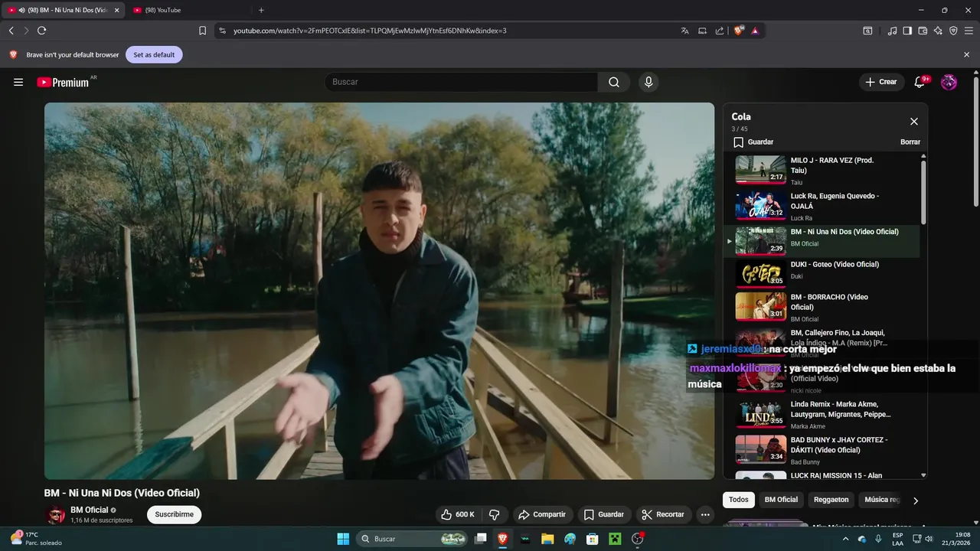
Task: Click the YouTube URL address bar
Action: tap(448, 31)
